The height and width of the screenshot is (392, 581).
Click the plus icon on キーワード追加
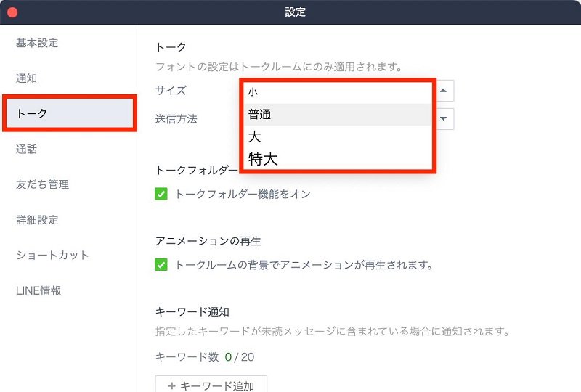171,385
